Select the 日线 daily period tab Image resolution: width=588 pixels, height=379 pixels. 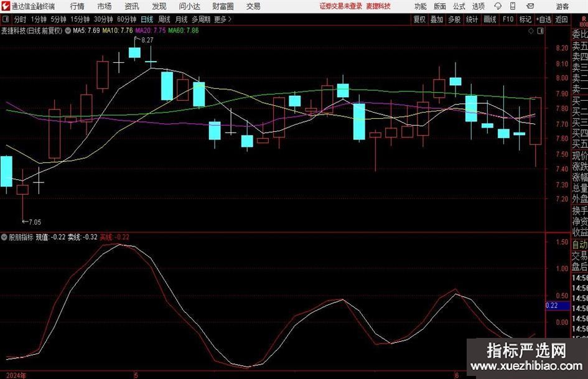(x=147, y=19)
